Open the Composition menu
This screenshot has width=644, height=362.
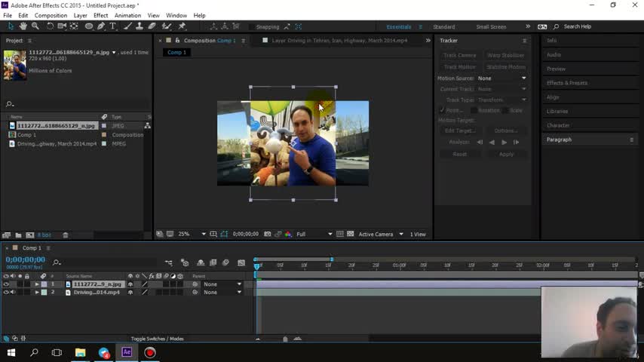(x=51, y=15)
